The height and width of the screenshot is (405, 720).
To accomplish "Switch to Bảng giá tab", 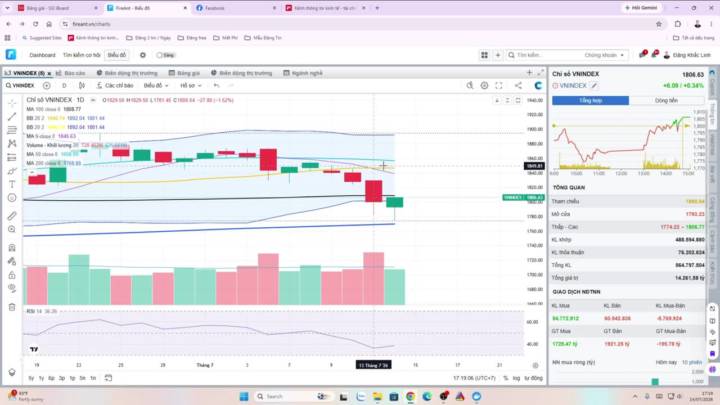I will 184,73.
